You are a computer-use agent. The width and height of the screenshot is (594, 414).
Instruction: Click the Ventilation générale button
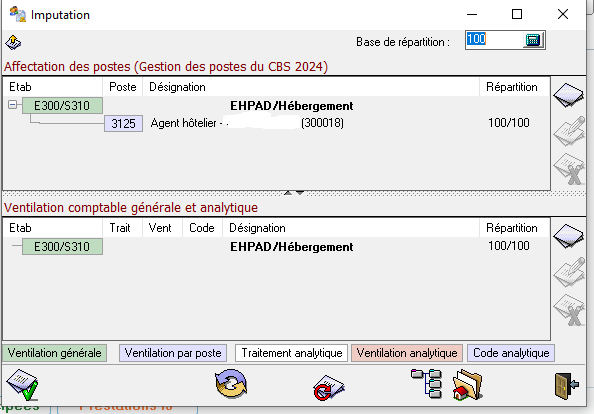55,353
